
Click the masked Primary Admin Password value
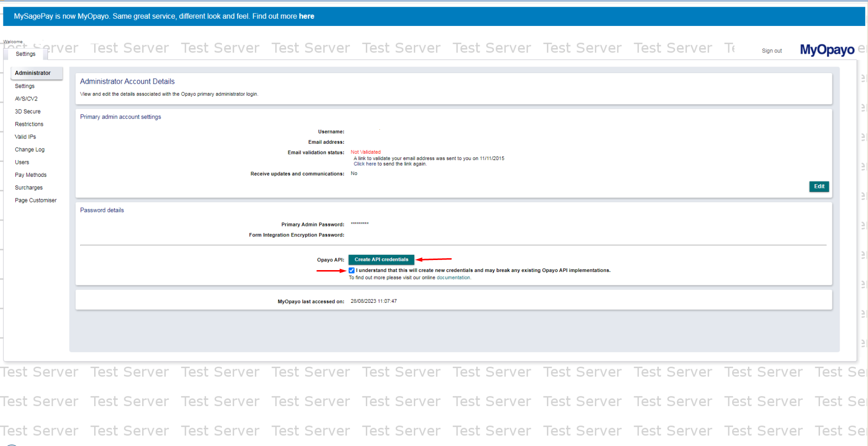click(x=360, y=223)
